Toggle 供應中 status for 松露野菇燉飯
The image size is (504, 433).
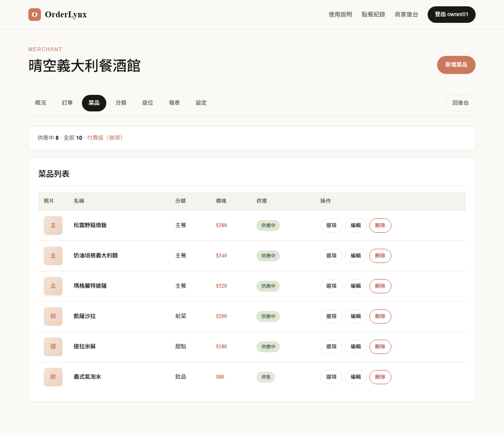point(268,226)
